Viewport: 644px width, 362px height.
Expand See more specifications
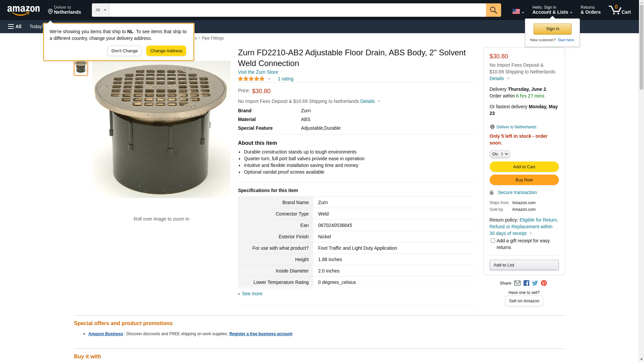coord(252,294)
